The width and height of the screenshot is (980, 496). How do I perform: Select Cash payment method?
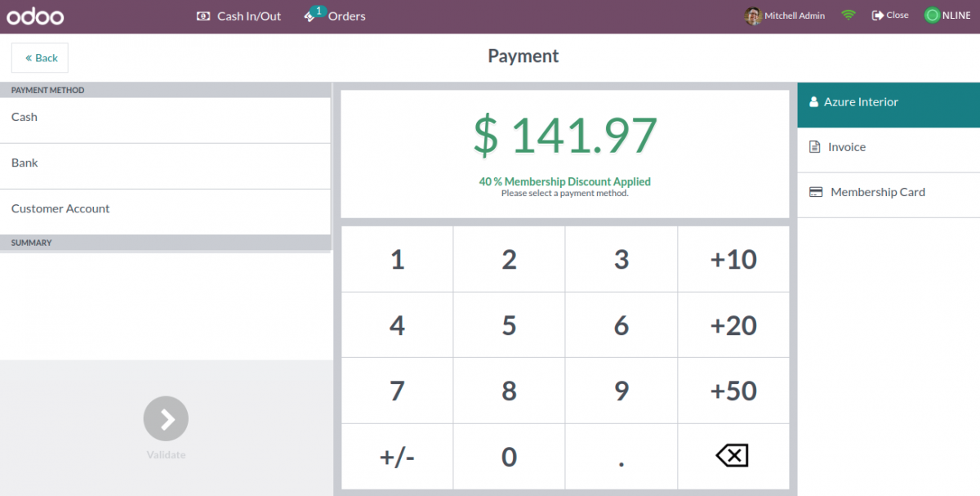[165, 118]
